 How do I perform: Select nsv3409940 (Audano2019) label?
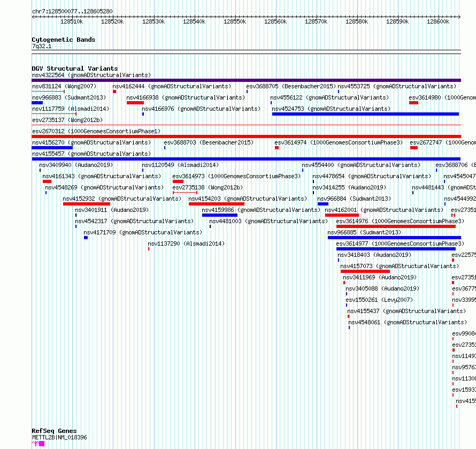tap(76, 165)
